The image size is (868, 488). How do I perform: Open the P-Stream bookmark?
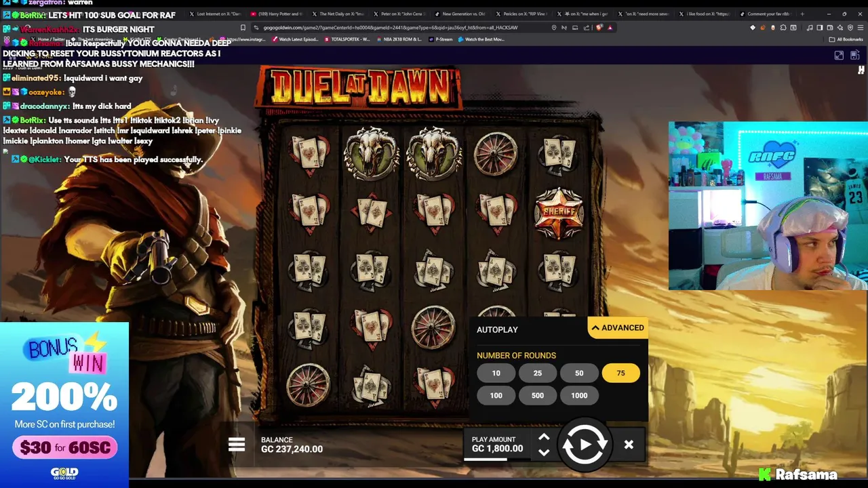coord(441,39)
